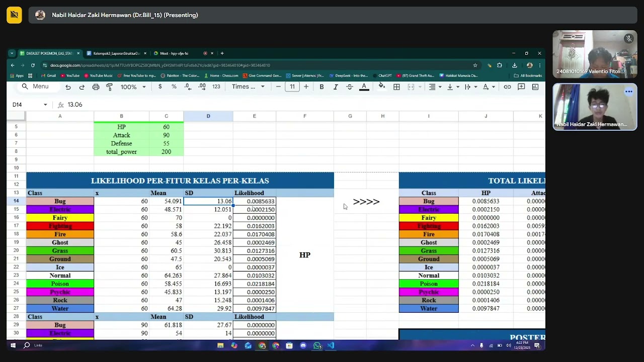Screen dimensions: 644x362
Task: Click the Redo icon in Sheets toolbar
Action: click(x=82, y=87)
